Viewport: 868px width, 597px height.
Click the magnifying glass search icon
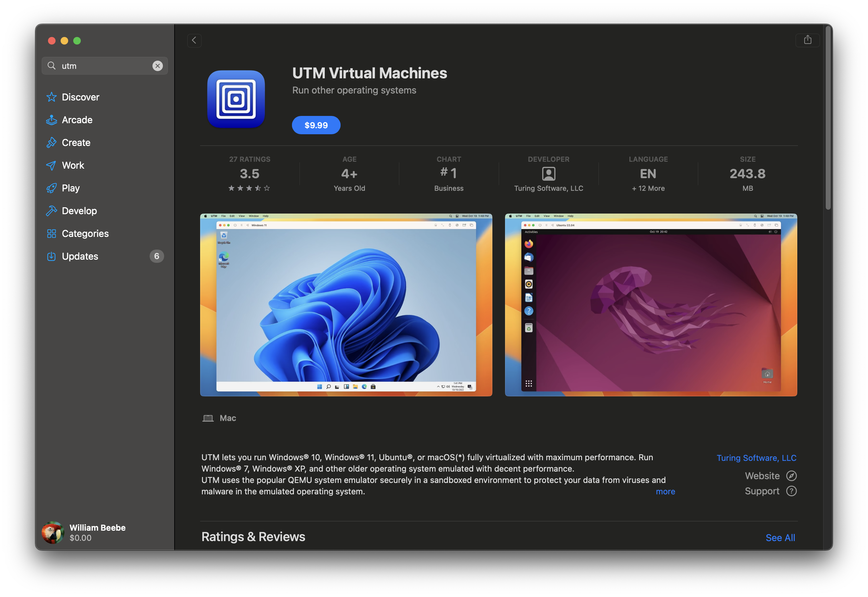coord(51,66)
